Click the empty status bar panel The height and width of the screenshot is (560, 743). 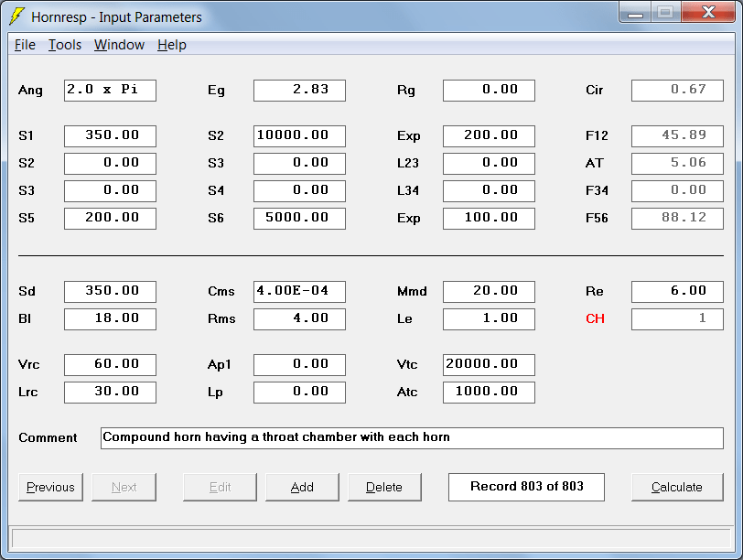click(x=371, y=539)
